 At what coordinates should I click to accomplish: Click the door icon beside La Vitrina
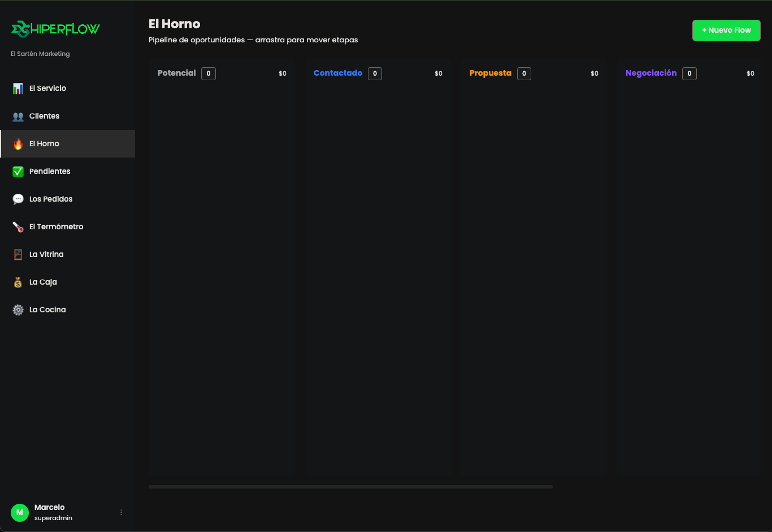tap(18, 255)
